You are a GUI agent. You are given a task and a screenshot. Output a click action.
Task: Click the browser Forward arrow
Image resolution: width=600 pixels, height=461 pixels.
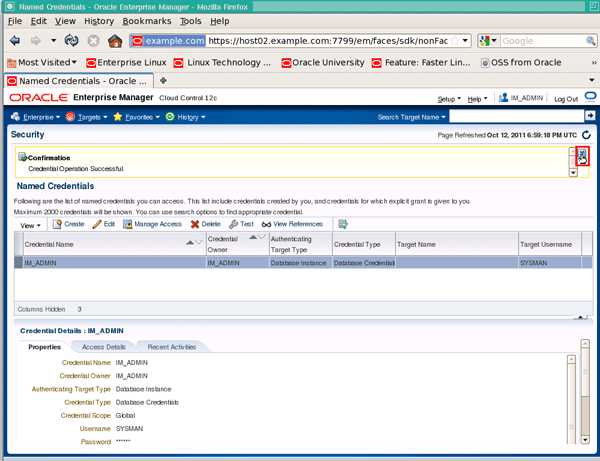36,41
